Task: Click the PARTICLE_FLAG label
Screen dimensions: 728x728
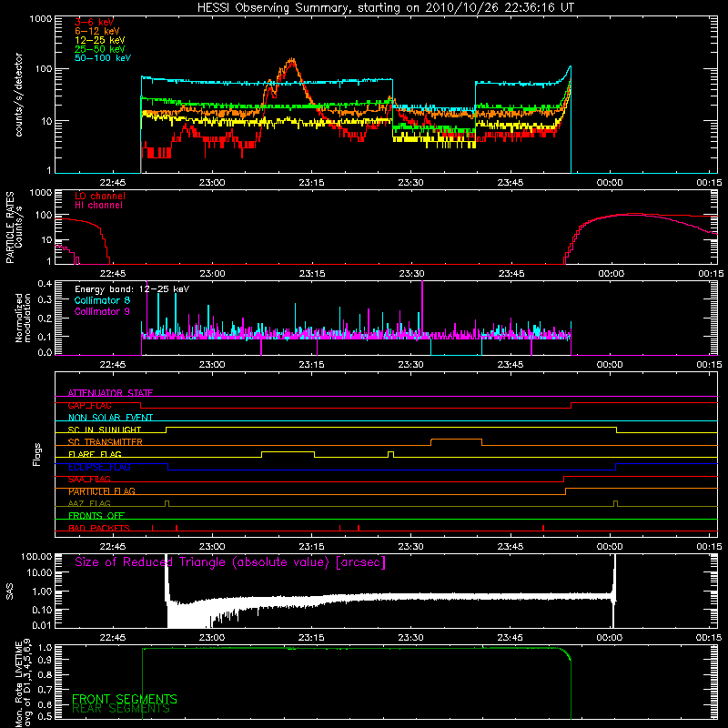Action: (x=102, y=491)
